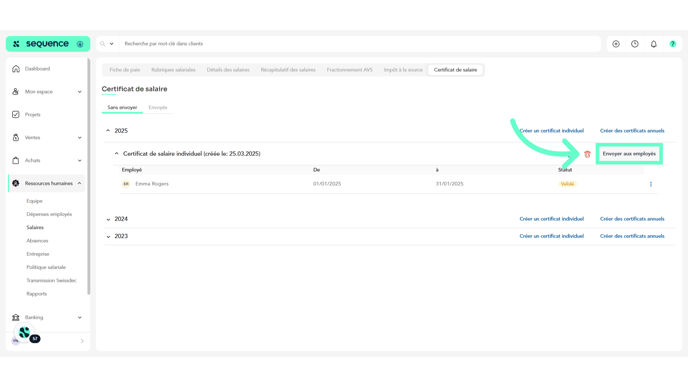
Task: Open Salaires in sidebar submenu
Action: coord(35,227)
